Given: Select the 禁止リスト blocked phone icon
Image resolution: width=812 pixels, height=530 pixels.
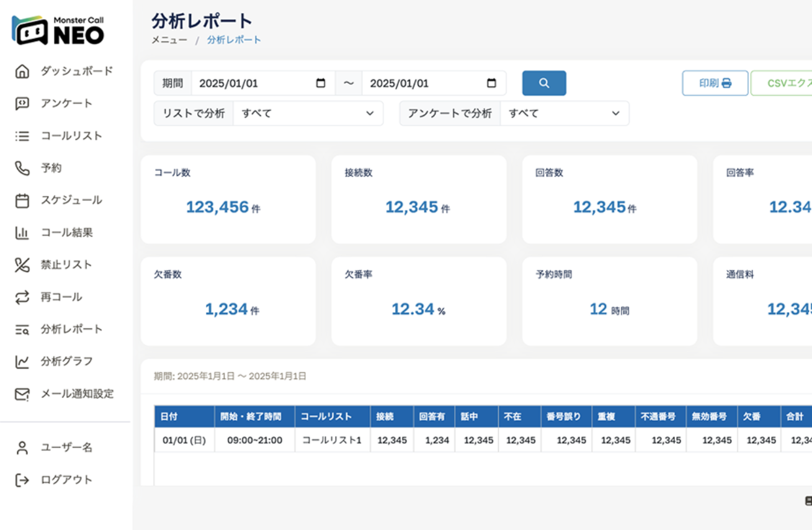Looking at the screenshot, I should (22, 265).
